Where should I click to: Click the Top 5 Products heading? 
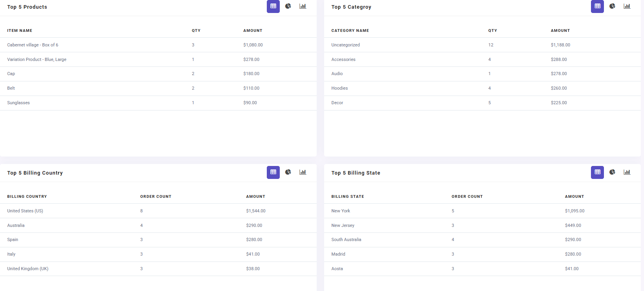coord(27,7)
